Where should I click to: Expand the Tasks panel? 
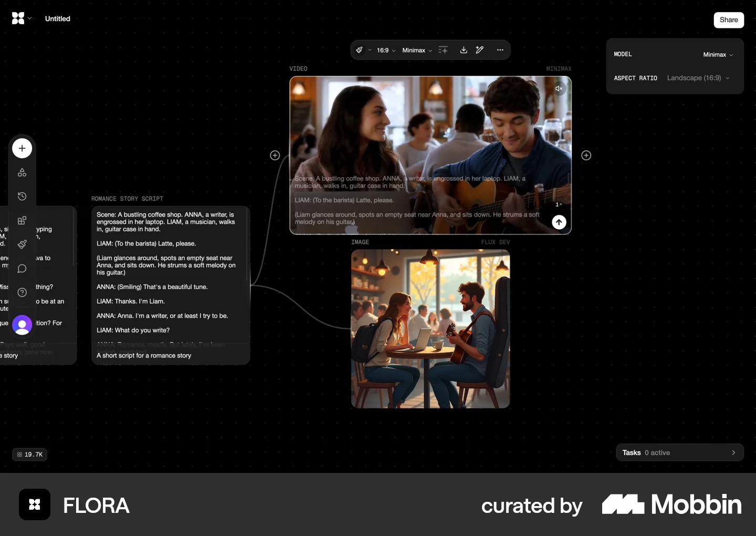[x=680, y=452]
